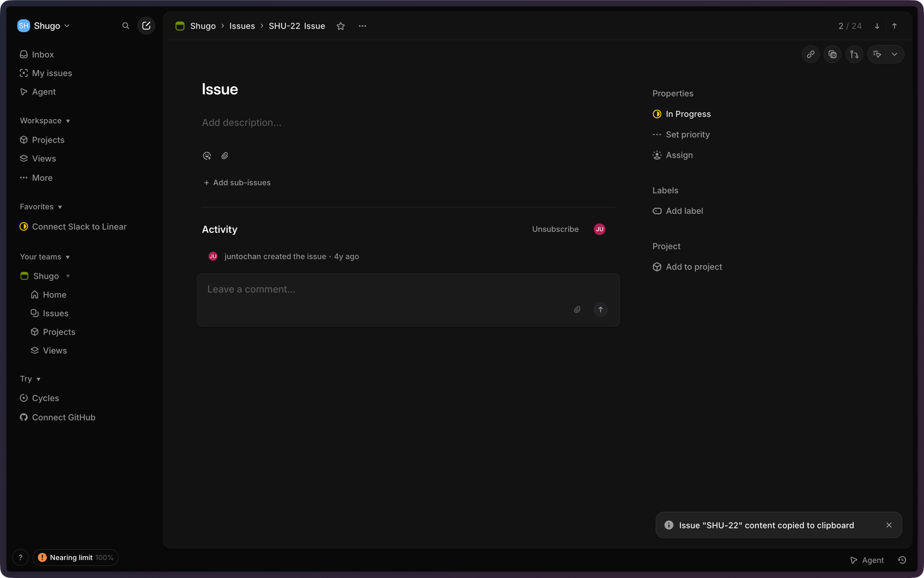Image resolution: width=924 pixels, height=578 pixels.
Task: Favorite the issue with star icon
Action: coord(341,26)
